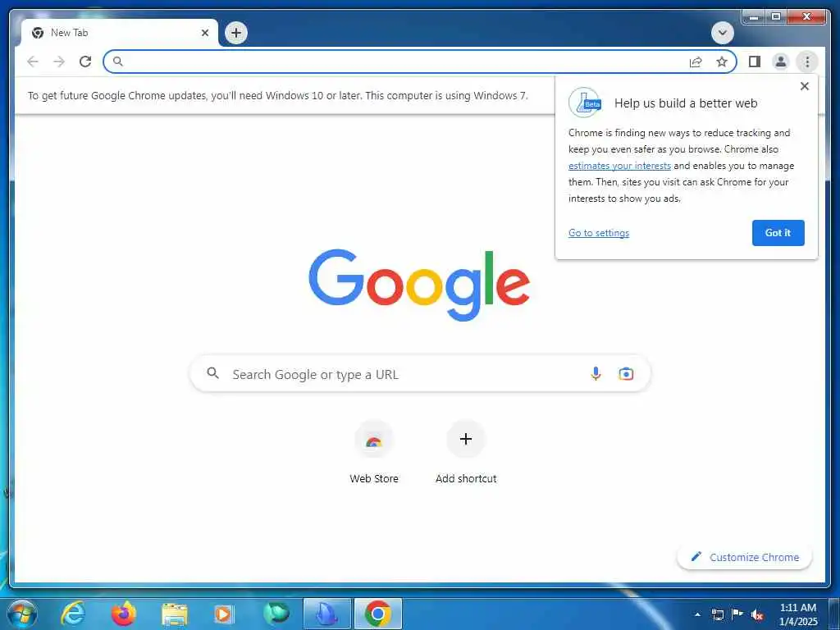
Task: Click the Beta flask icon in popup
Action: 584,103
